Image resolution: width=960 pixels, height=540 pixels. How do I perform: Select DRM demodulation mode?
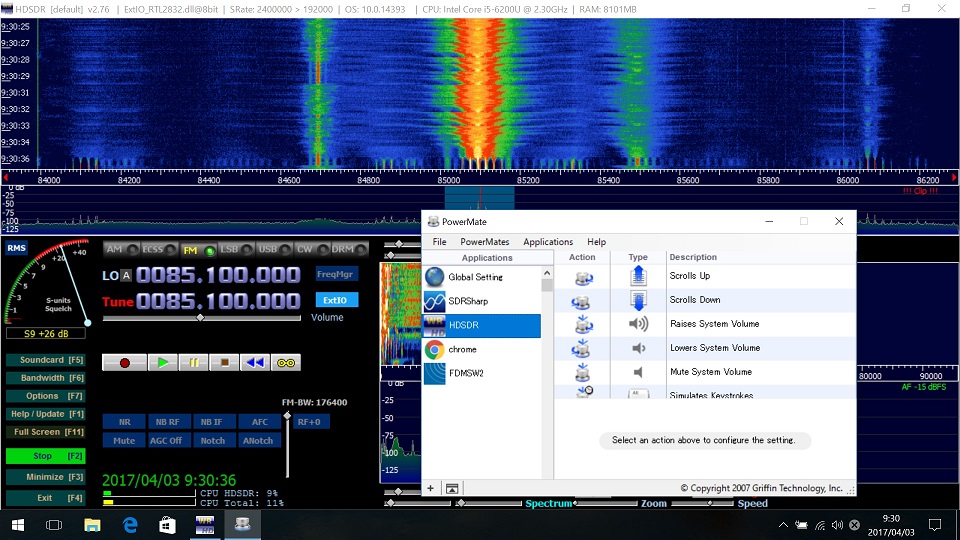click(x=350, y=249)
